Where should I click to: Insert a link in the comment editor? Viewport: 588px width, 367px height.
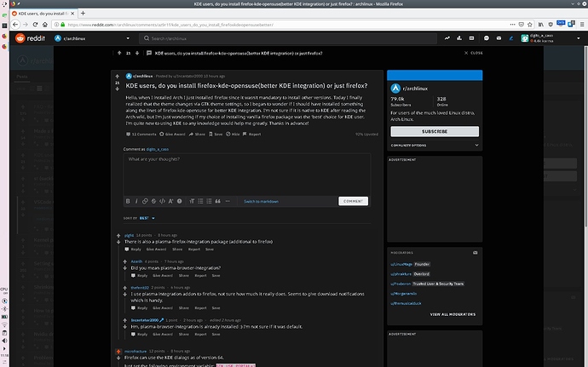(145, 201)
